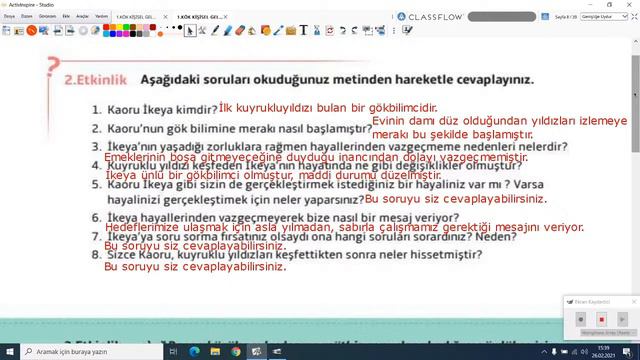Start the ExpressPoll round icon
This screenshot has width=640, height=360.
(x=83, y=31)
